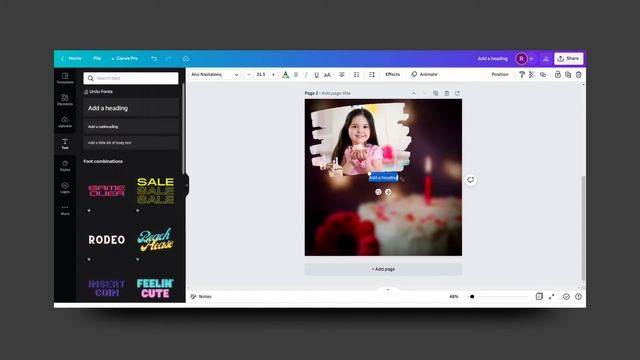Click Add a heading in text panel

tap(131, 108)
